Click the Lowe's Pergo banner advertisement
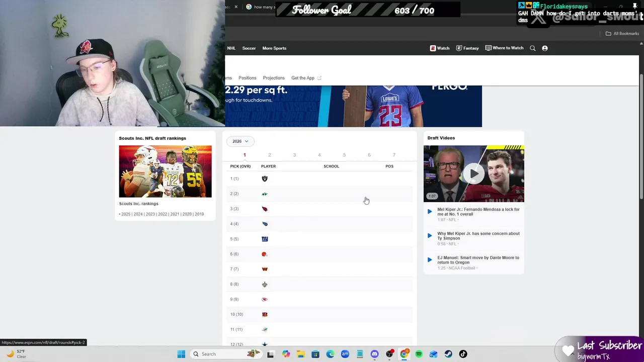644x362 pixels. pos(353,106)
